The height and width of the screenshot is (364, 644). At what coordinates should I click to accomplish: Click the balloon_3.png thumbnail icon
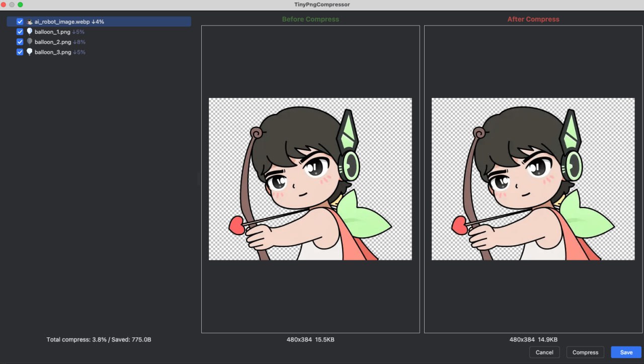(29, 52)
